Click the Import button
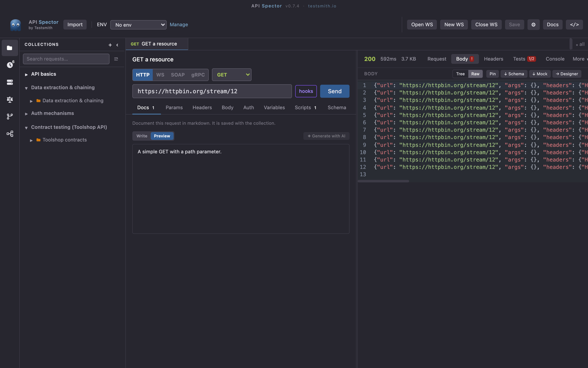 click(x=75, y=25)
